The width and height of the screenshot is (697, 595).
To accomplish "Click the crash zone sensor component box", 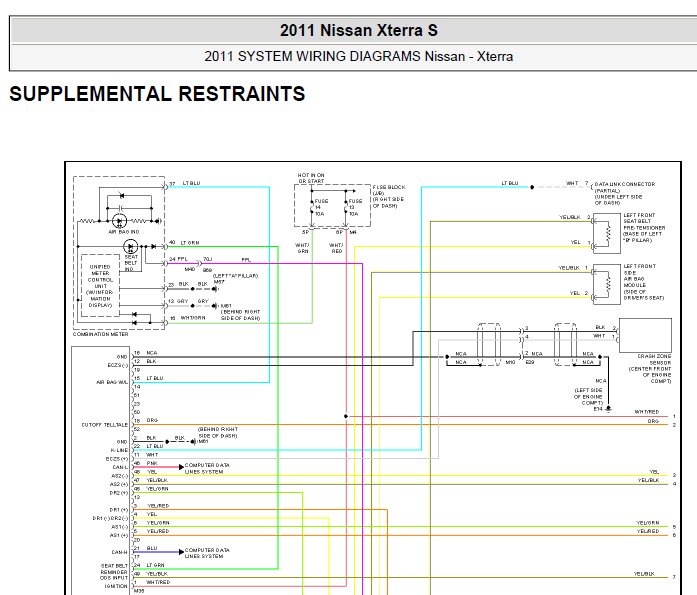I will pos(645,335).
